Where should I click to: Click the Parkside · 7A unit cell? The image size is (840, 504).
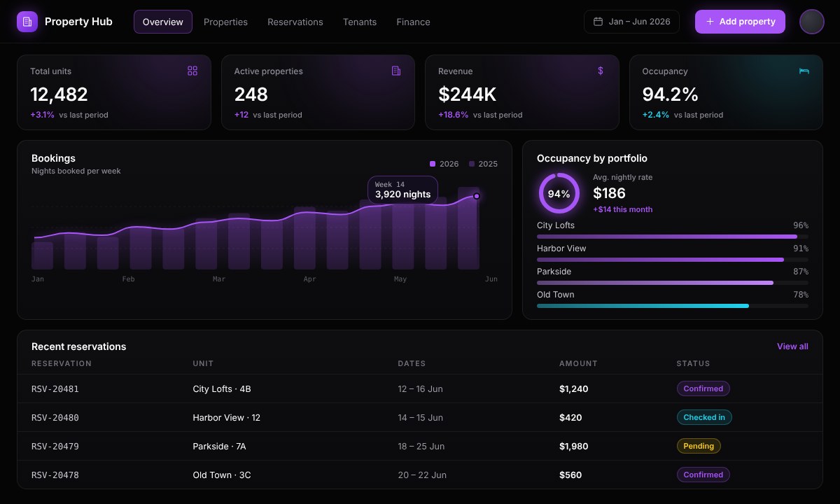point(219,446)
